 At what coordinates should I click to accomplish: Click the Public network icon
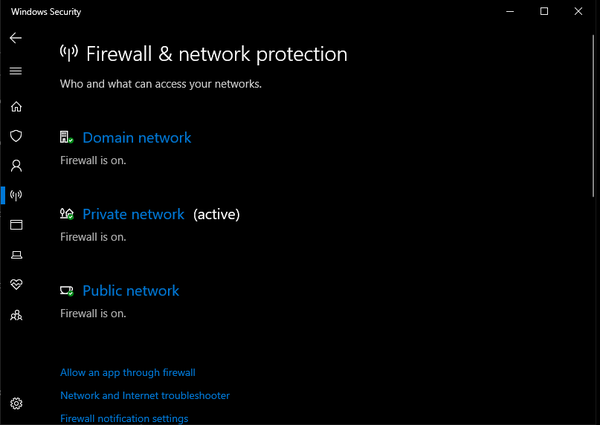[x=67, y=291]
